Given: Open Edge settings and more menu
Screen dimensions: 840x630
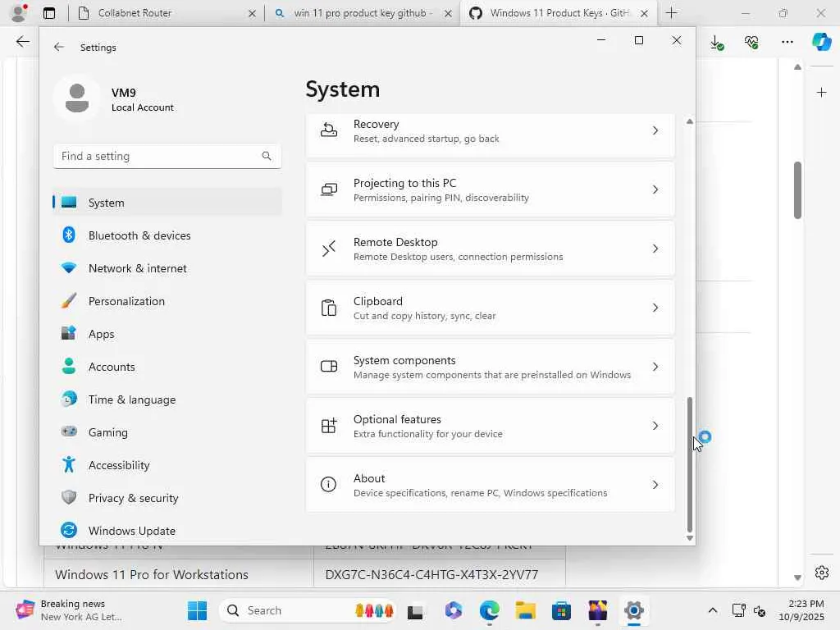Looking at the screenshot, I should coord(787,42).
